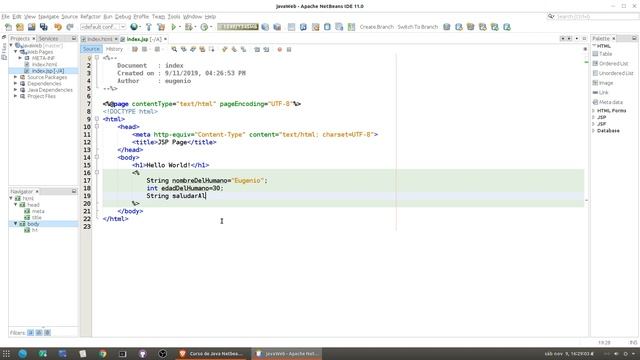
Task: Expand Database palette category
Action: click(x=593, y=131)
